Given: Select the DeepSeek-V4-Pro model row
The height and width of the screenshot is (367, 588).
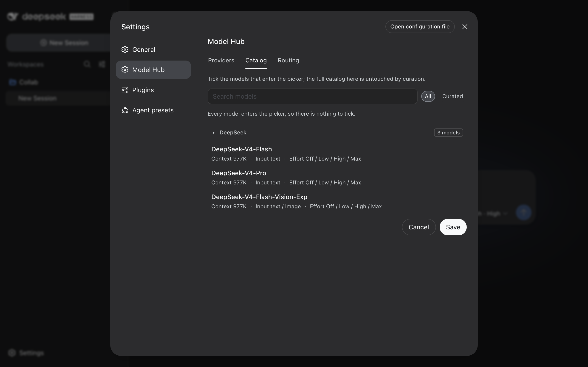Looking at the screenshot, I should (337, 178).
